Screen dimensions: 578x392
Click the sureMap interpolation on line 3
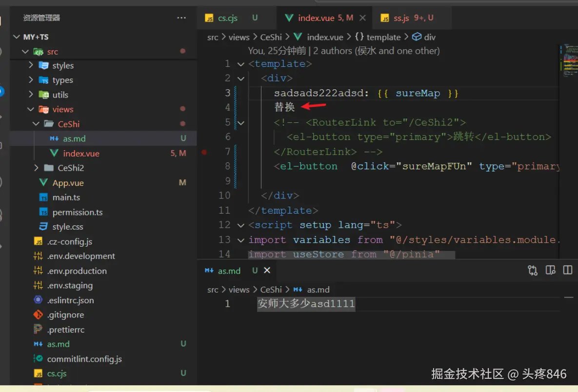click(x=418, y=93)
